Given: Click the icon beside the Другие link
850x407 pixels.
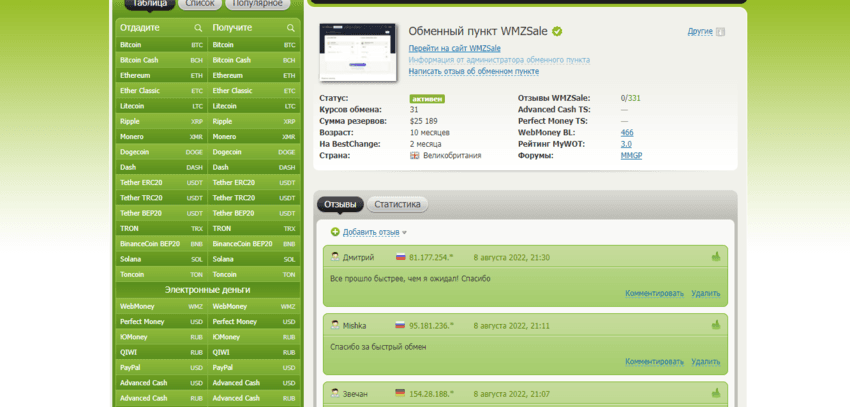Looking at the screenshot, I should point(720,32).
